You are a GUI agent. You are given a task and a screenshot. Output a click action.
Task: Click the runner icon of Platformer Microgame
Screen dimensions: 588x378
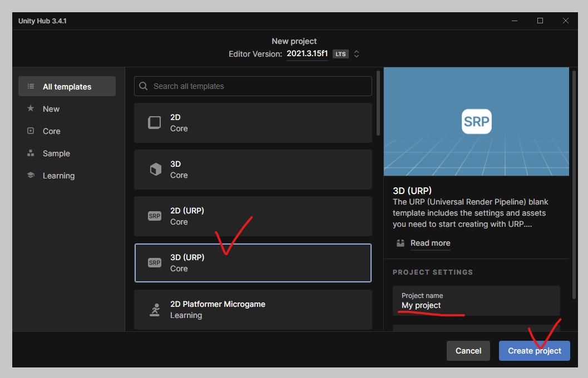155,310
